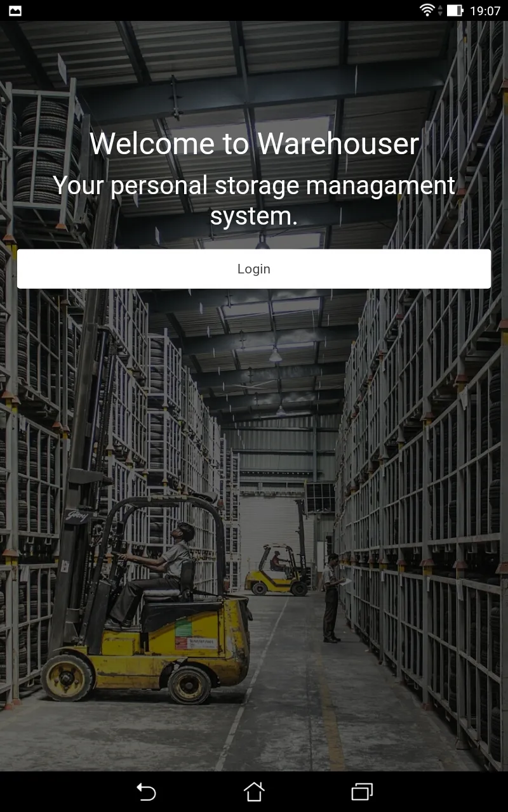Image resolution: width=508 pixels, height=812 pixels.
Task: Tap the image notification icon in status bar
Action: tap(15, 11)
